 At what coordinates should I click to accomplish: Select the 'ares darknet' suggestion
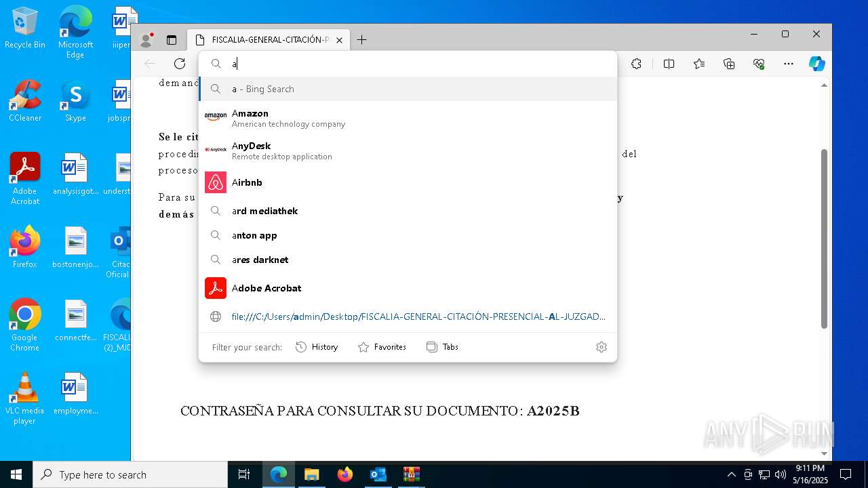[x=408, y=260]
